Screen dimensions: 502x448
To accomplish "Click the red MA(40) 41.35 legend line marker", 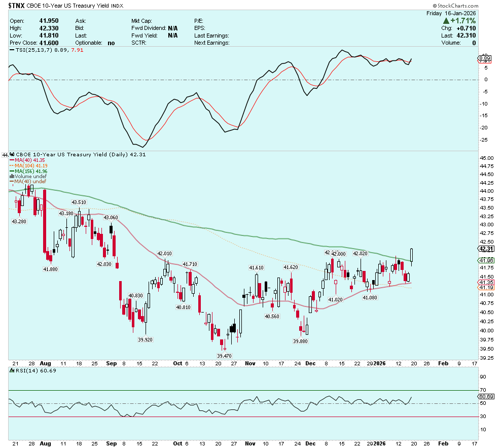I will [x=12, y=160].
